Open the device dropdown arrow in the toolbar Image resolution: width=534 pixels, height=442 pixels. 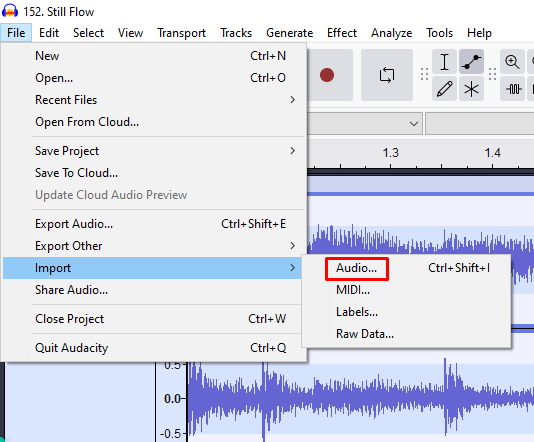pyautogui.click(x=414, y=124)
